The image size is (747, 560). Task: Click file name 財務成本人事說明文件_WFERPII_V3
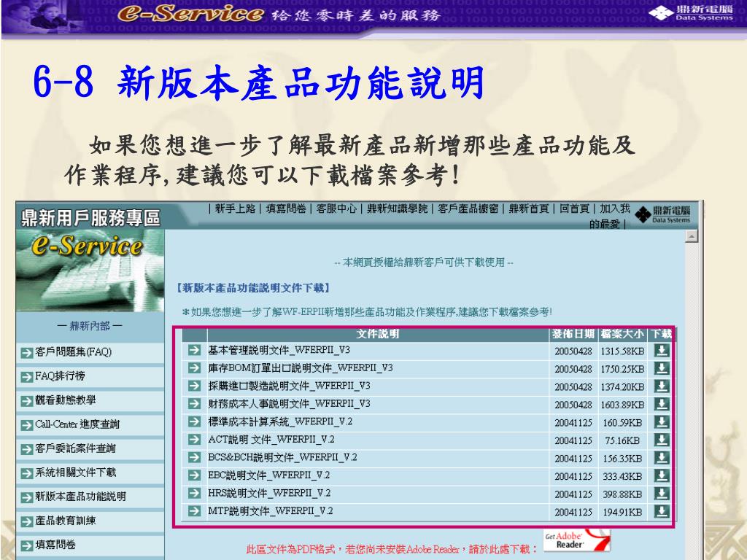289,404
